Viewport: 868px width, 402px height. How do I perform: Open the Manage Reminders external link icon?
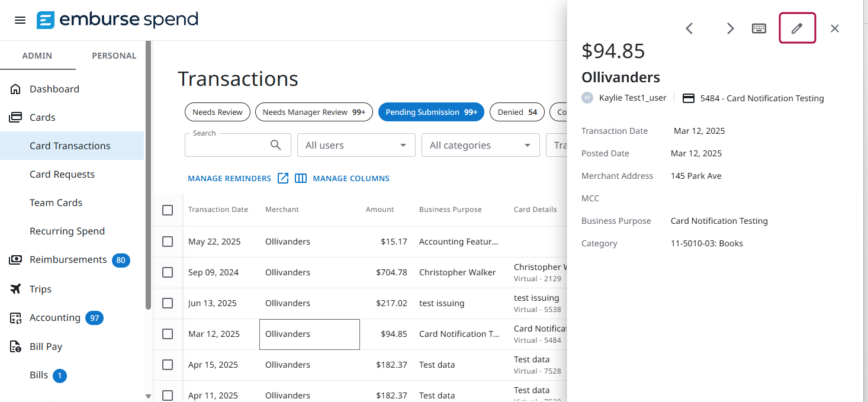coord(283,178)
